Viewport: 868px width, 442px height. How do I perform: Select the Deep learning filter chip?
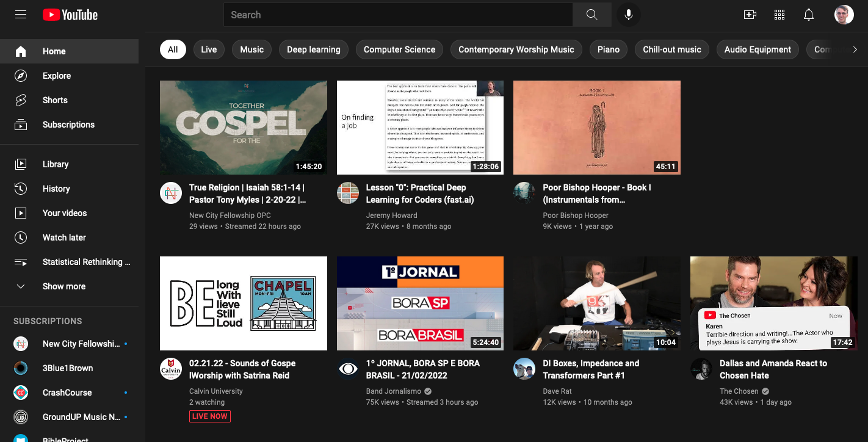[x=313, y=49]
